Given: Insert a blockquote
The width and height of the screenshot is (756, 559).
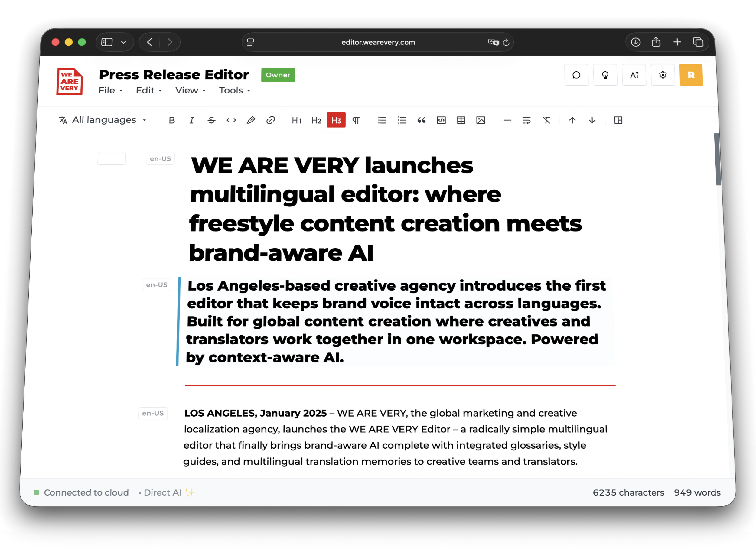Looking at the screenshot, I should pos(421,120).
